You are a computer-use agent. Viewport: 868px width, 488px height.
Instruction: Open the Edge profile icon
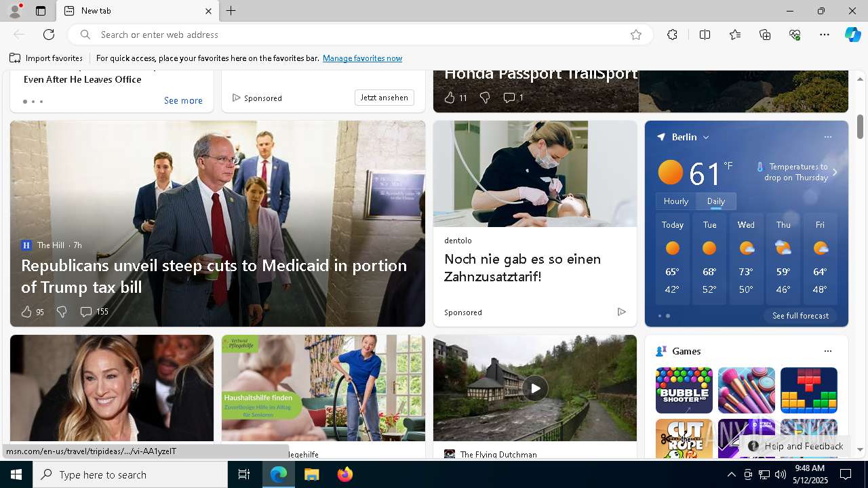tap(14, 11)
